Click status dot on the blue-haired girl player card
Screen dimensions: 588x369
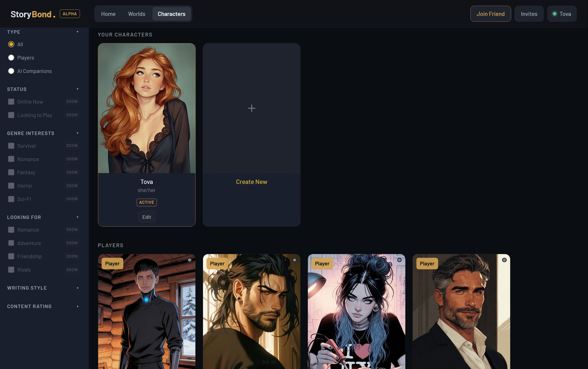tap(399, 260)
